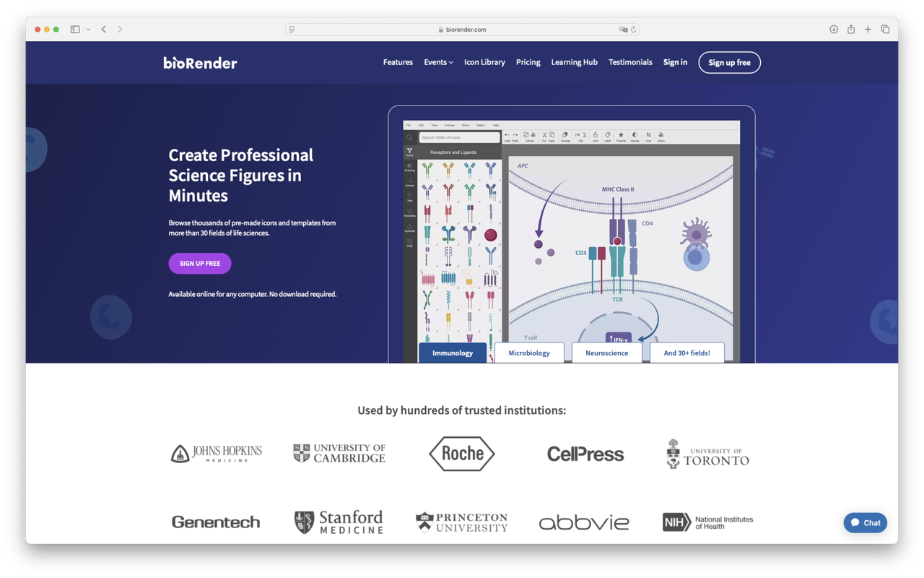Click the Crop icon in the editor toolbar
This screenshot has height=578, width=924.
pos(648,137)
